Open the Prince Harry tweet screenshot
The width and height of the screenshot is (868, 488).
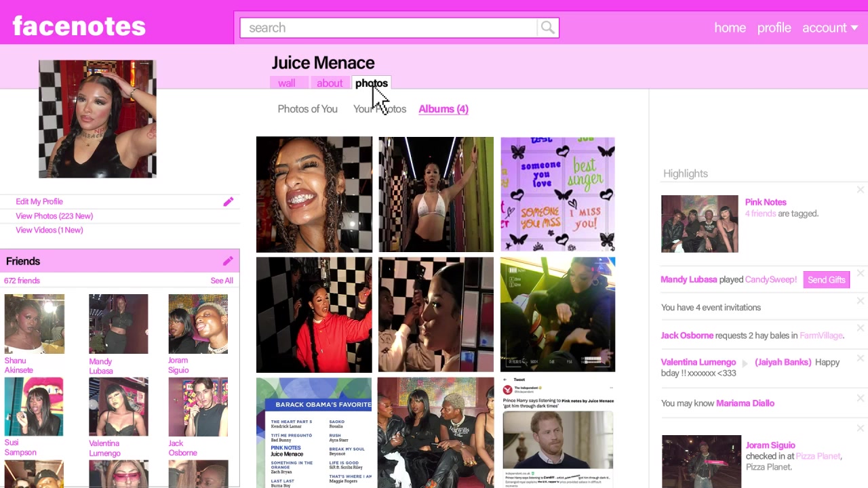tap(557, 433)
